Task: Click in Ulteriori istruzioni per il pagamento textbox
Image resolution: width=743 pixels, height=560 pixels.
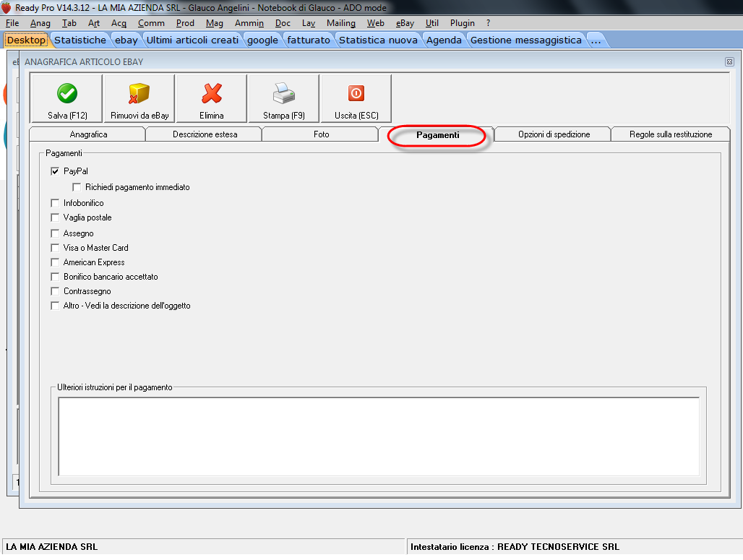Action: pos(379,436)
